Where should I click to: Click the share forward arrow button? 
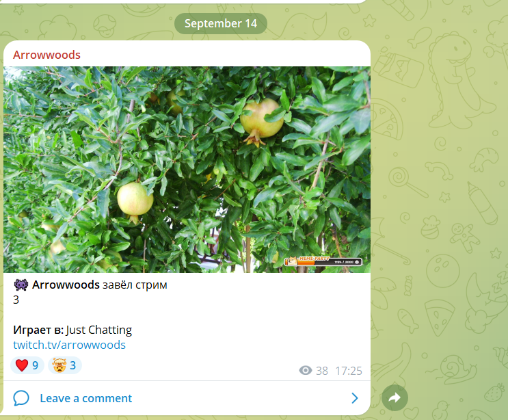(x=395, y=397)
